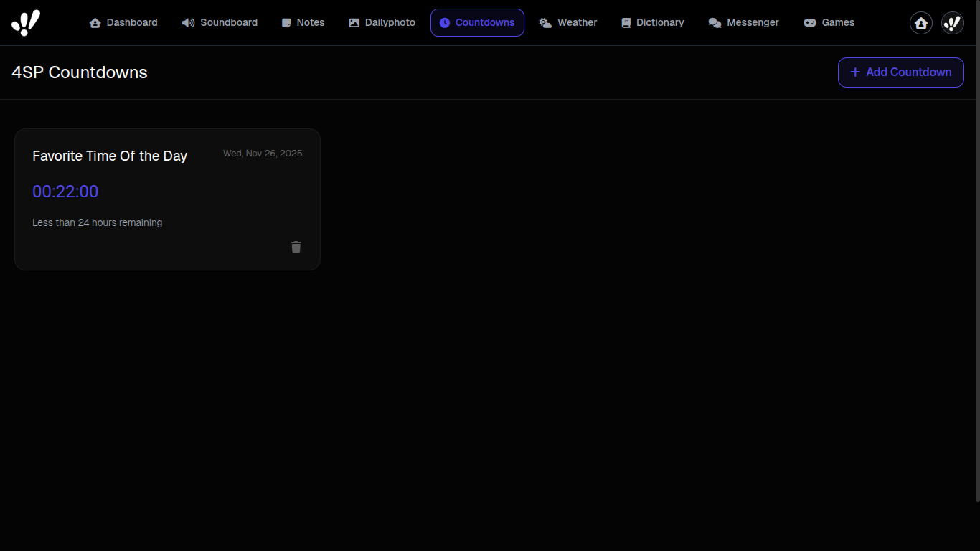Screen dimensions: 980x551
Task: Click the 00:22:00 countdown timer text
Action: coord(65,192)
